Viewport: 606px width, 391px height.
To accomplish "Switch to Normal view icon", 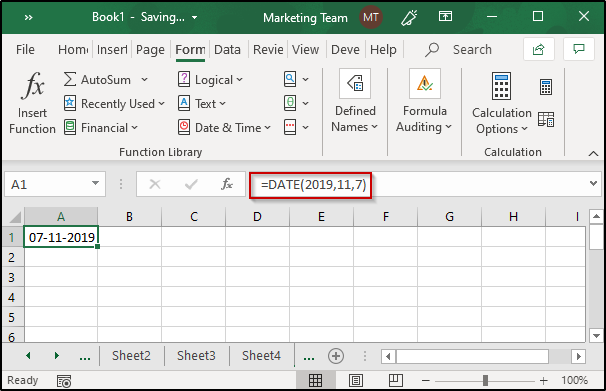I will (315, 381).
